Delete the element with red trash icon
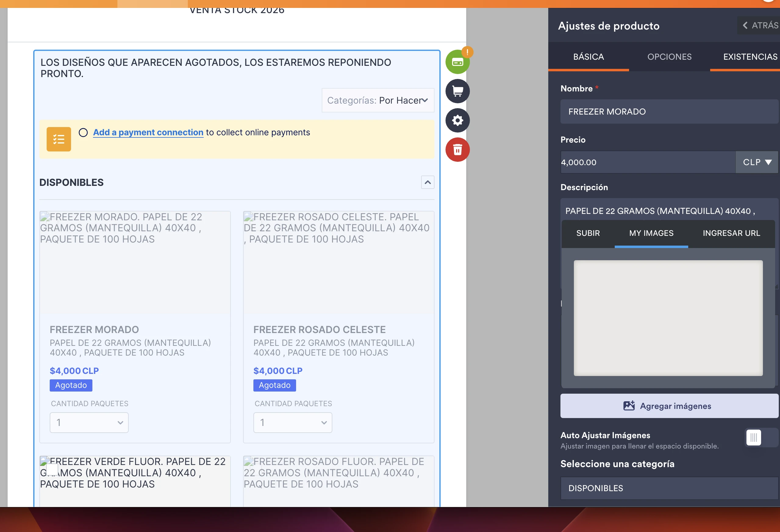 click(x=457, y=150)
